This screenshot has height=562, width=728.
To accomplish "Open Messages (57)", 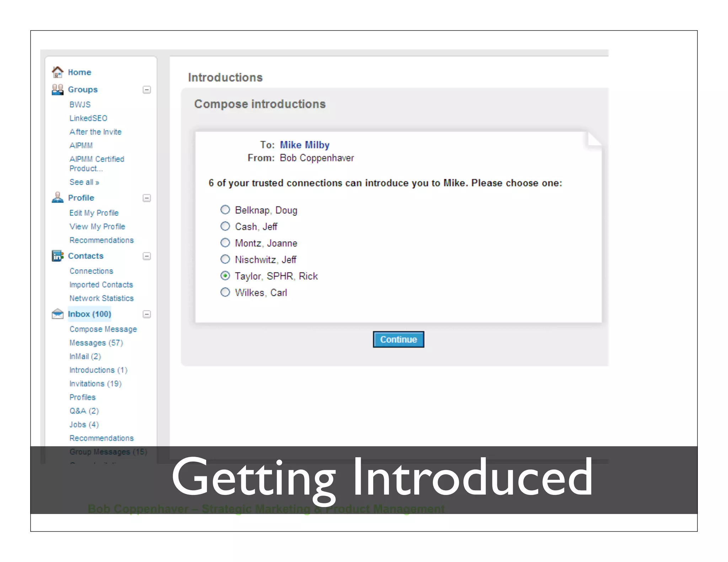I will pyautogui.click(x=96, y=343).
